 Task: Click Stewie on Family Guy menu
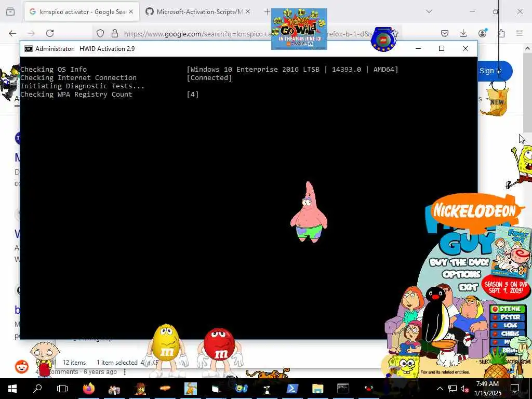[508, 309]
